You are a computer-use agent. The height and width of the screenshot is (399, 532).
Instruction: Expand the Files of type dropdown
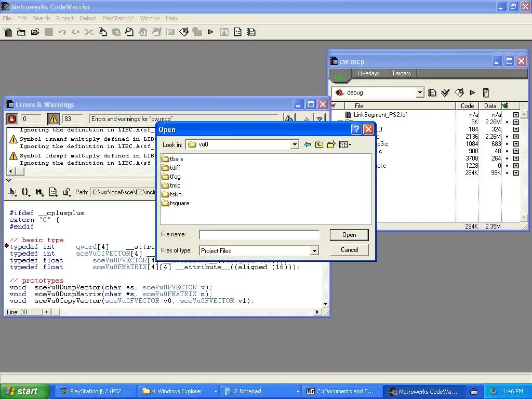pyautogui.click(x=314, y=251)
